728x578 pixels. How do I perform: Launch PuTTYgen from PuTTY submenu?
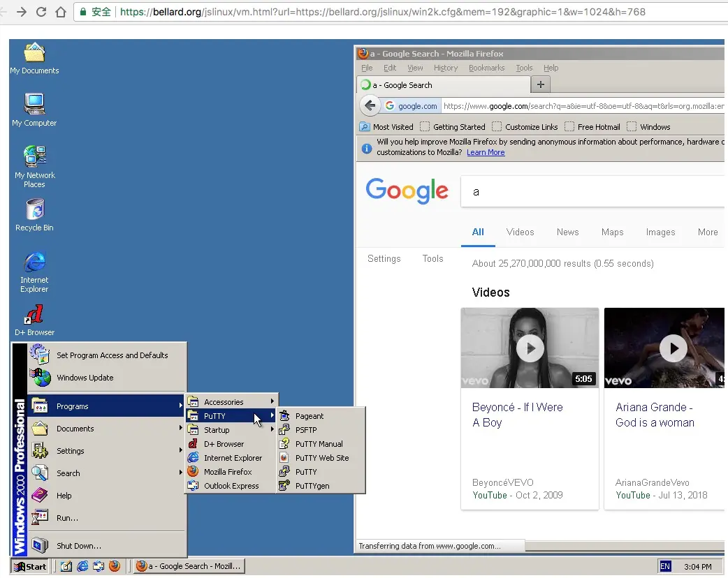[x=321, y=486]
